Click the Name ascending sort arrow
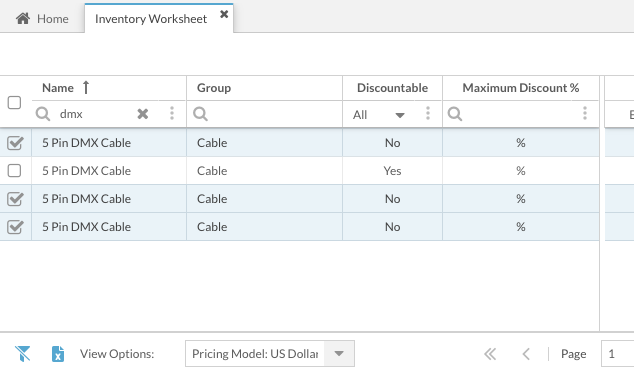 [86, 88]
